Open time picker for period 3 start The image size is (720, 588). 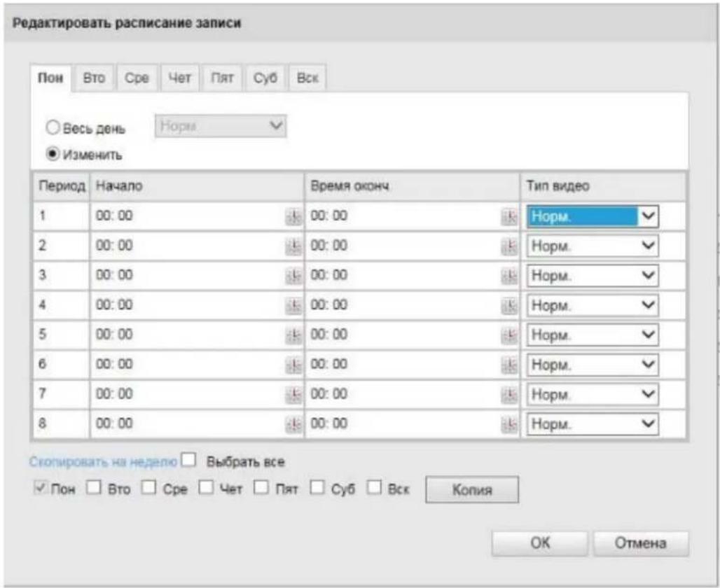tap(293, 276)
